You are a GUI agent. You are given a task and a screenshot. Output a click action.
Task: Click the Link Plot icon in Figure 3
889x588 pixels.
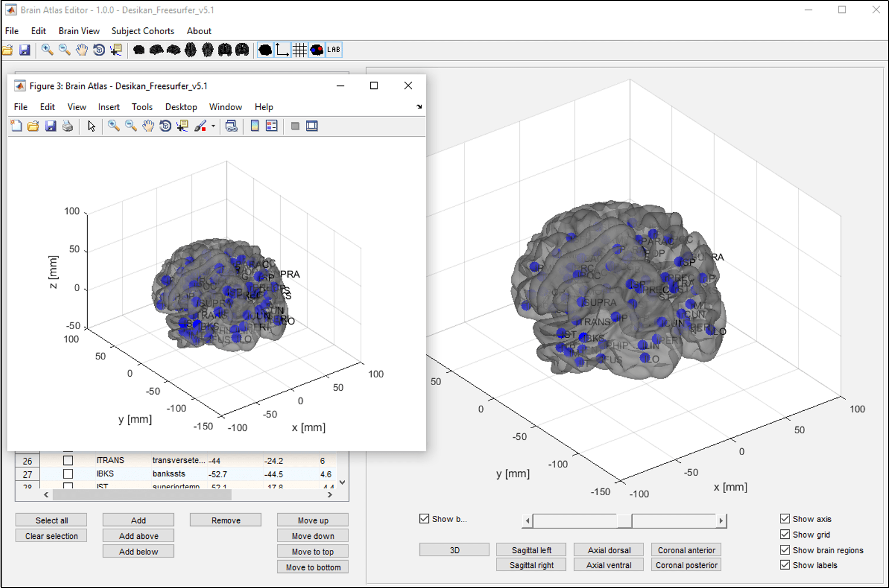tap(231, 126)
